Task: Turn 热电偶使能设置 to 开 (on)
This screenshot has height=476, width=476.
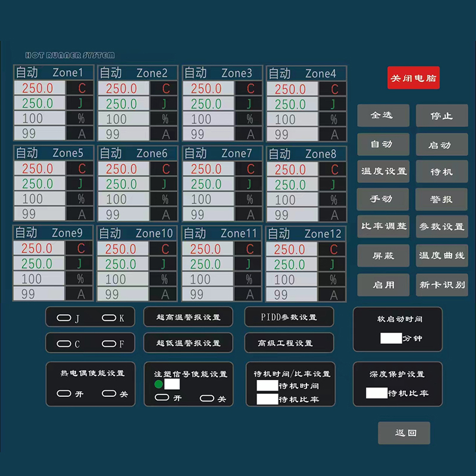Action: (x=64, y=393)
